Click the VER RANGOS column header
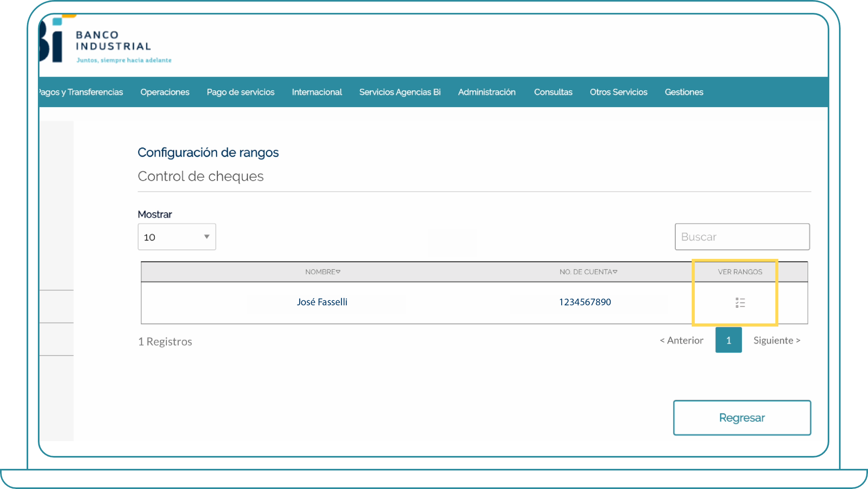The height and width of the screenshot is (489, 868). pos(740,272)
